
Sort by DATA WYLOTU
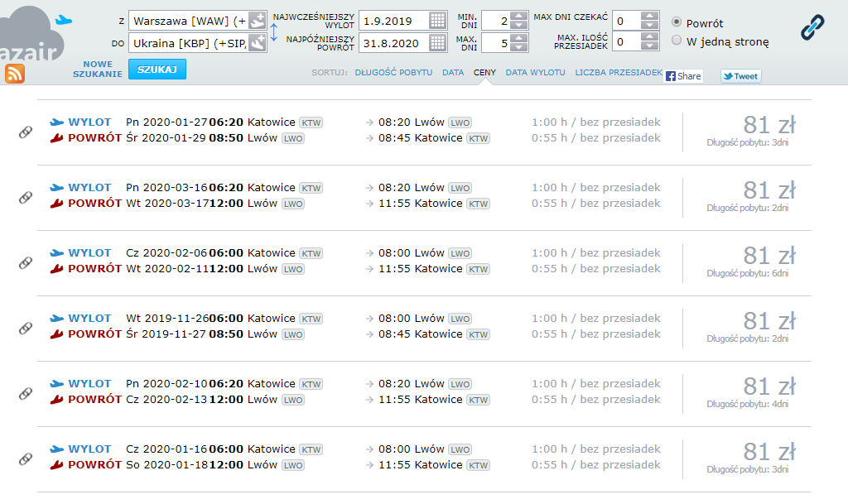click(536, 72)
